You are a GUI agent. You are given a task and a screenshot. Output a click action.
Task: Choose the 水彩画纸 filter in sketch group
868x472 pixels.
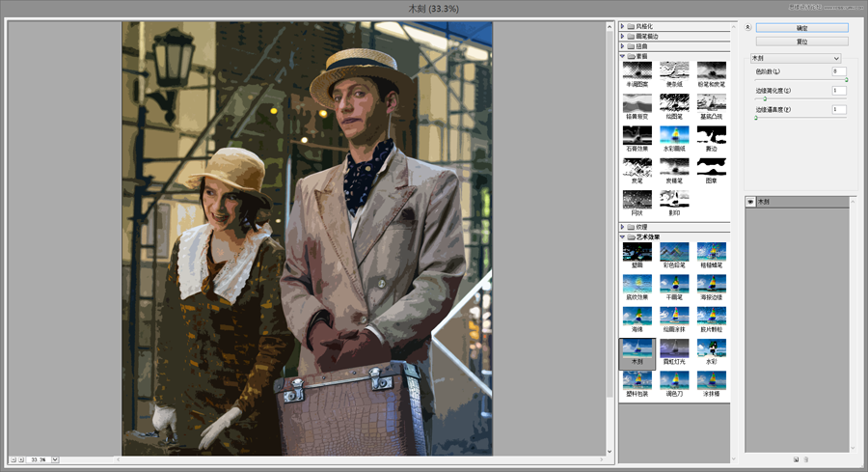click(x=674, y=135)
